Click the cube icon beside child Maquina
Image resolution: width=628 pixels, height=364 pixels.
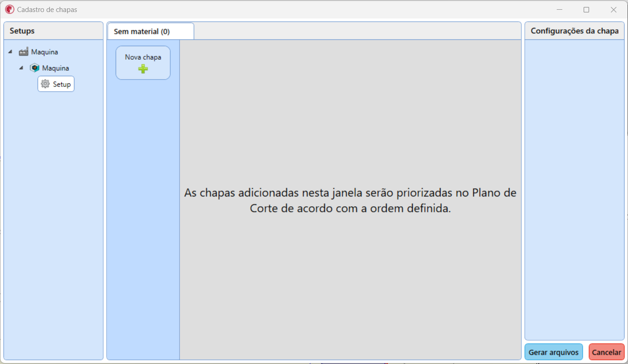coord(35,68)
